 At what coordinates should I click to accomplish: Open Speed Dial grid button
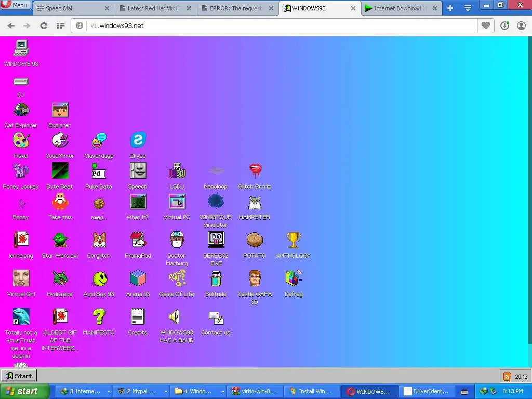tap(61, 25)
